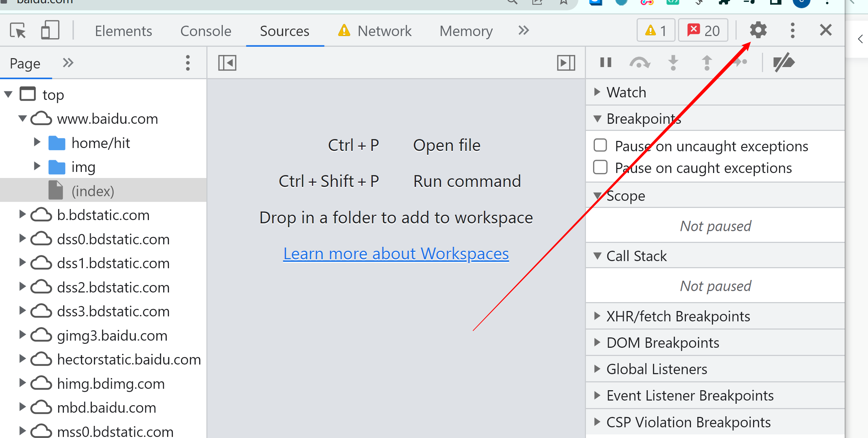Open the DevTools three-dot customize menu
The width and height of the screenshot is (868, 438).
click(x=792, y=30)
